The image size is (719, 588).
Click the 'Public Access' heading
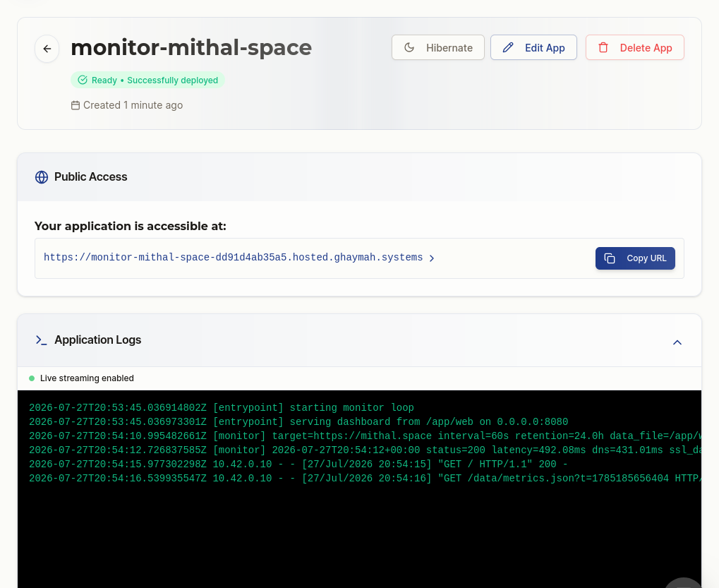[91, 177]
